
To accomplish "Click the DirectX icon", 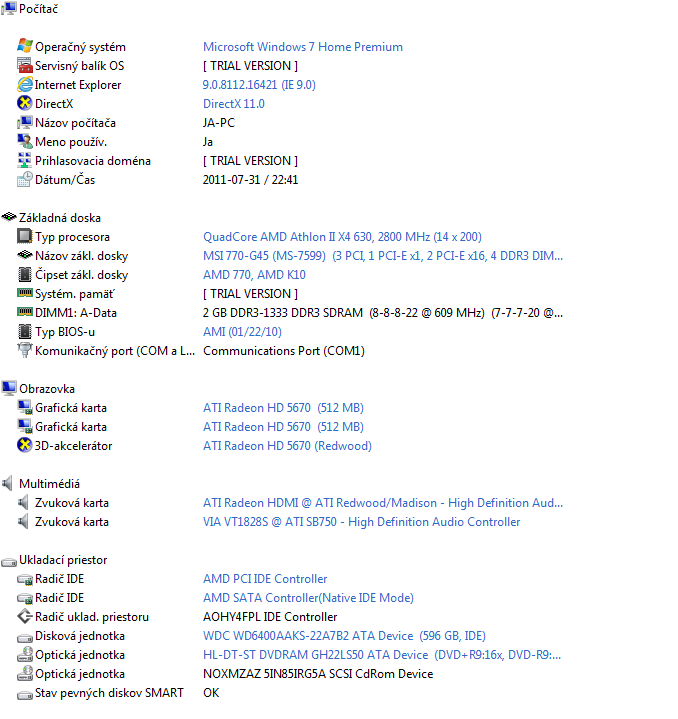I will (x=25, y=104).
